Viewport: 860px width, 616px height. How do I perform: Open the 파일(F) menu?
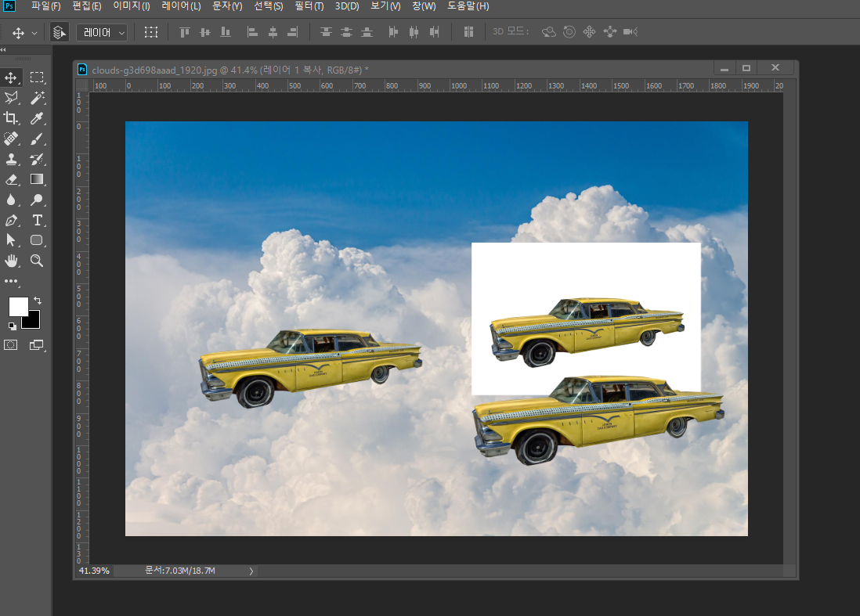pos(46,6)
